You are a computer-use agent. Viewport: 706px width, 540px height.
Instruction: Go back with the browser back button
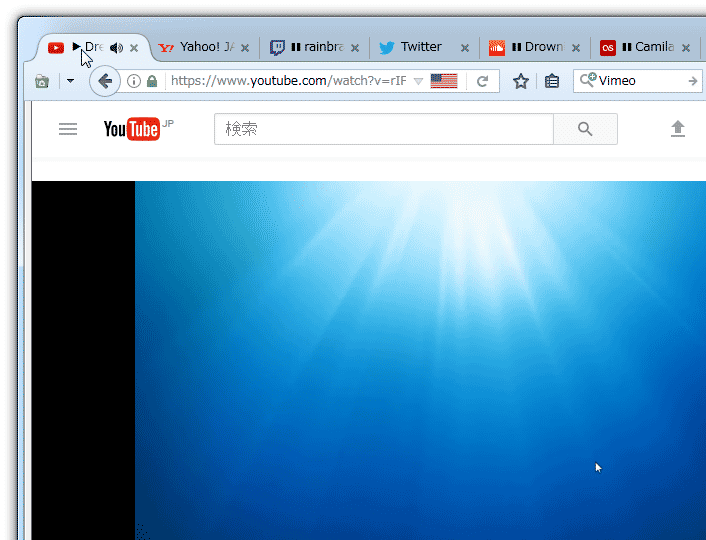pos(105,81)
